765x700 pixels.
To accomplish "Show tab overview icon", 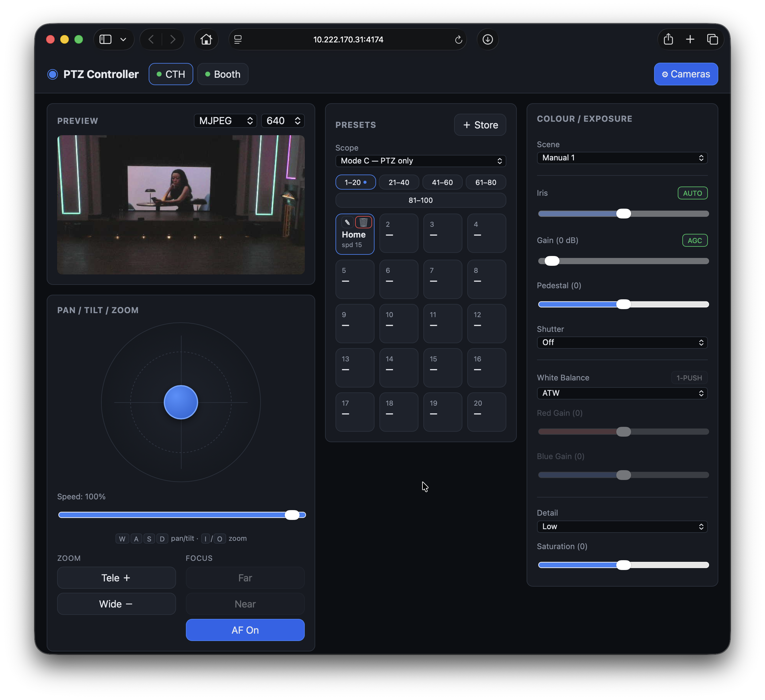I will coord(713,39).
